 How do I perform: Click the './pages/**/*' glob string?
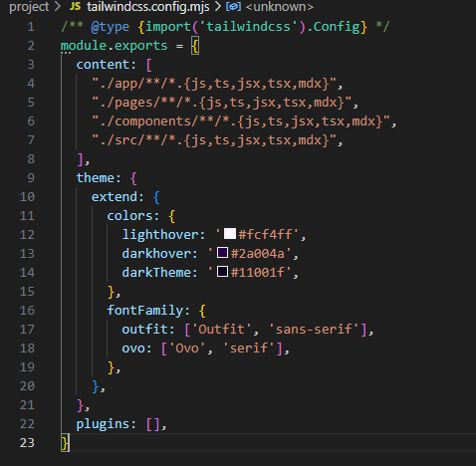(221, 103)
